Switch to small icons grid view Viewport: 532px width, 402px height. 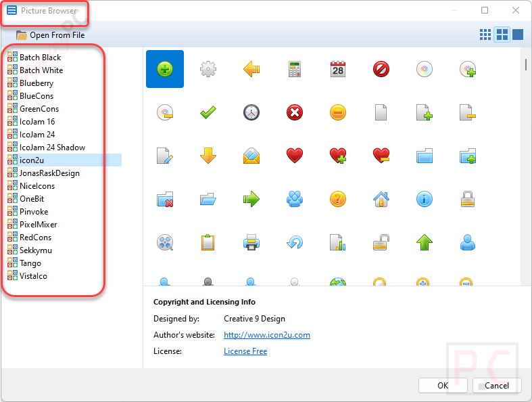(485, 35)
